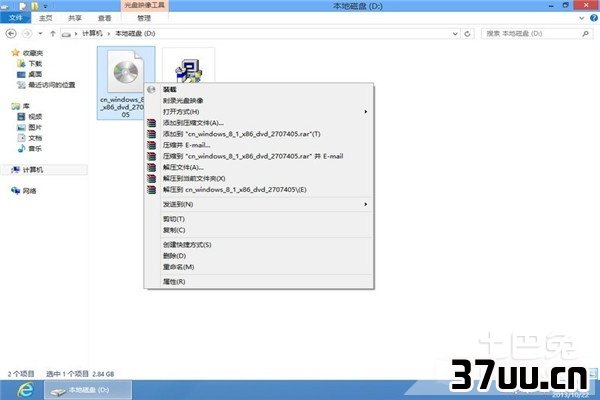Image resolution: width=600 pixels, height=400 pixels.
Task: Click 计算机 in the address bar
Action: [x=92, y=34]
